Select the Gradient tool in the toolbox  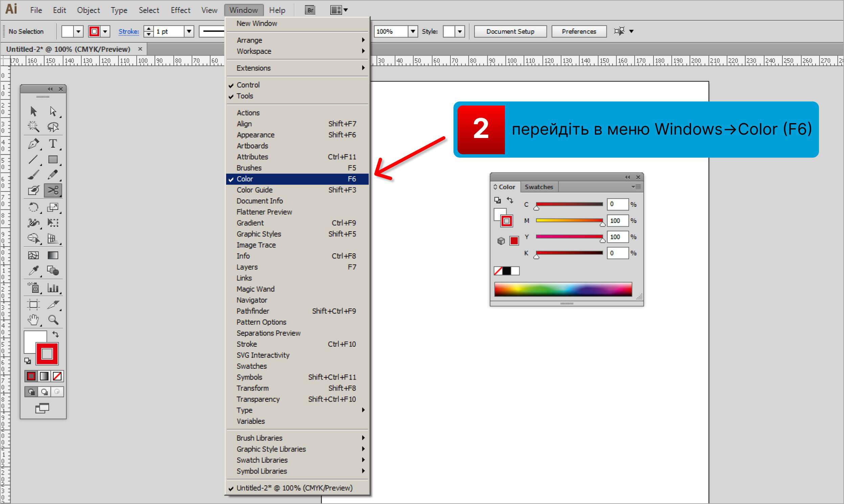click(53, 255)
